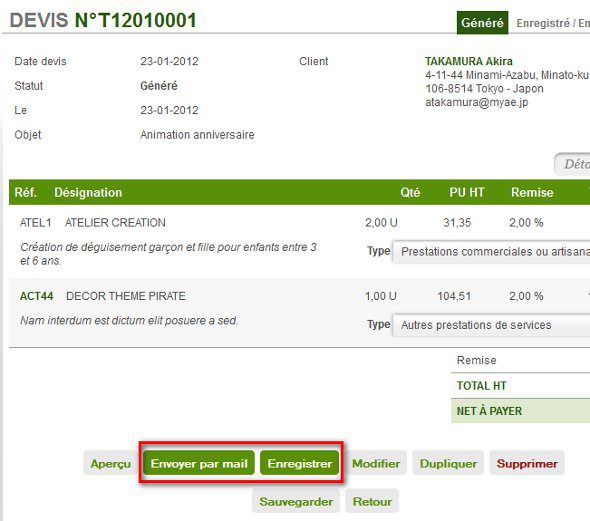This screenshot has height=521, width=590.
Task: Click quantity 2,00 U
Action: (x=381, y=223)
